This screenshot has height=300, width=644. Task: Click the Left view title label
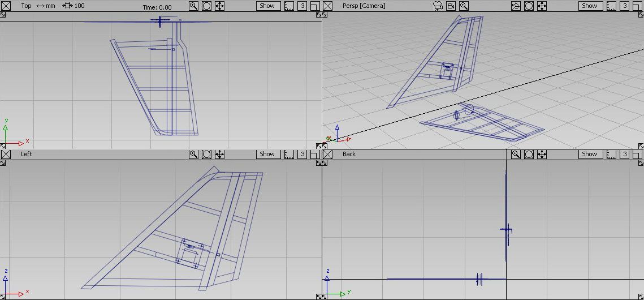[26, 154]
